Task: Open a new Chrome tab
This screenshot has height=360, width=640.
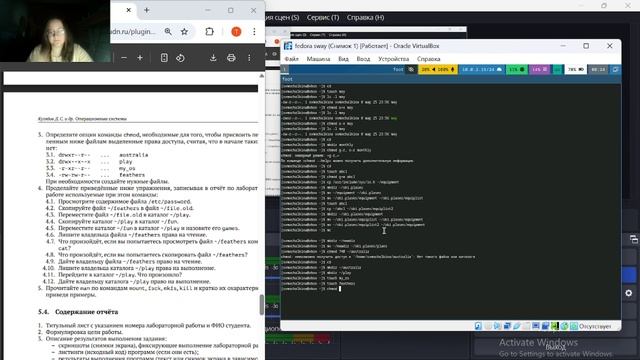Action: click(147, 10)
